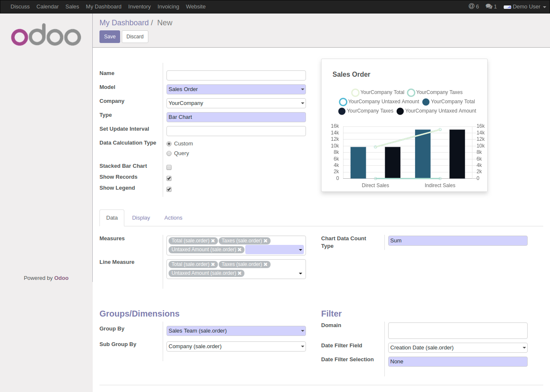Click into the Domain text area
Viewport: 550px width, 392px height.
click(x=458, y=331)
